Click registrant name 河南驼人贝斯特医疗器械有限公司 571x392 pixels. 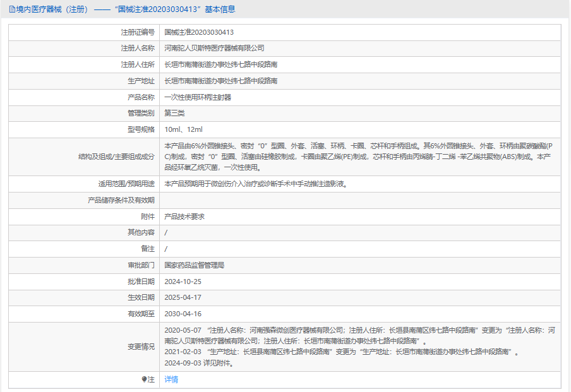click(x=214, y=48)
